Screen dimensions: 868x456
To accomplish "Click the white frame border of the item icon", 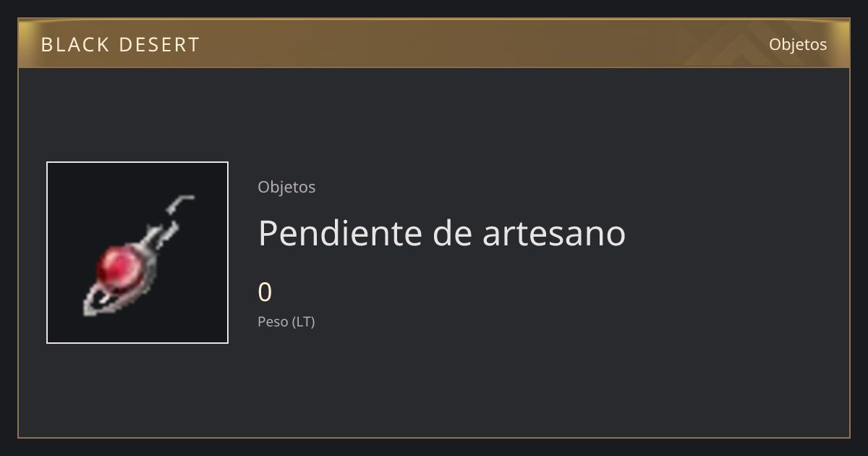I will point(47,253).
